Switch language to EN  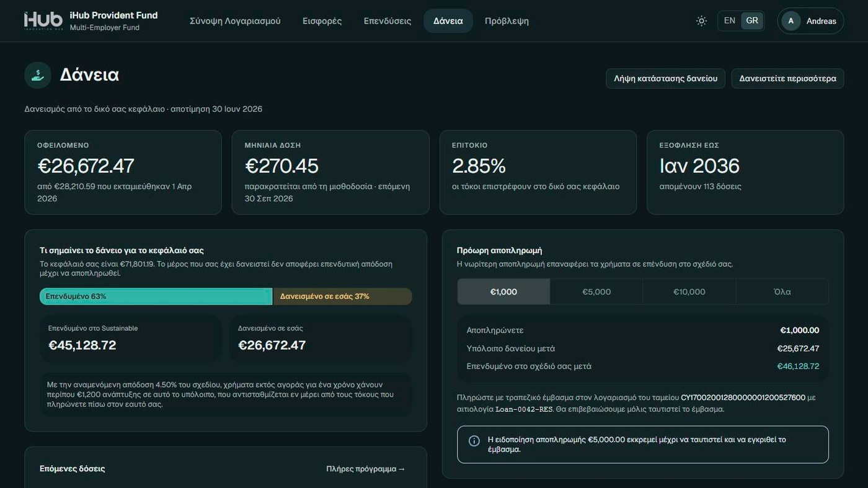[x=730, y=20]
